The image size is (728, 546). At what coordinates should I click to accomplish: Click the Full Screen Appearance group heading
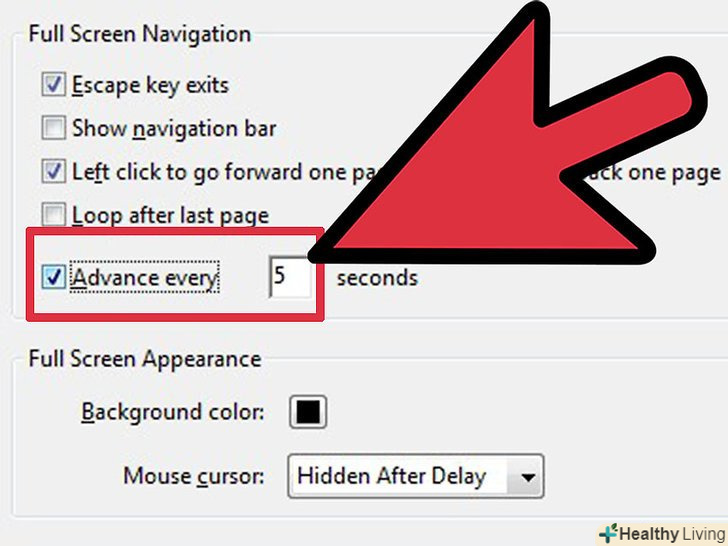coord(145,359)
